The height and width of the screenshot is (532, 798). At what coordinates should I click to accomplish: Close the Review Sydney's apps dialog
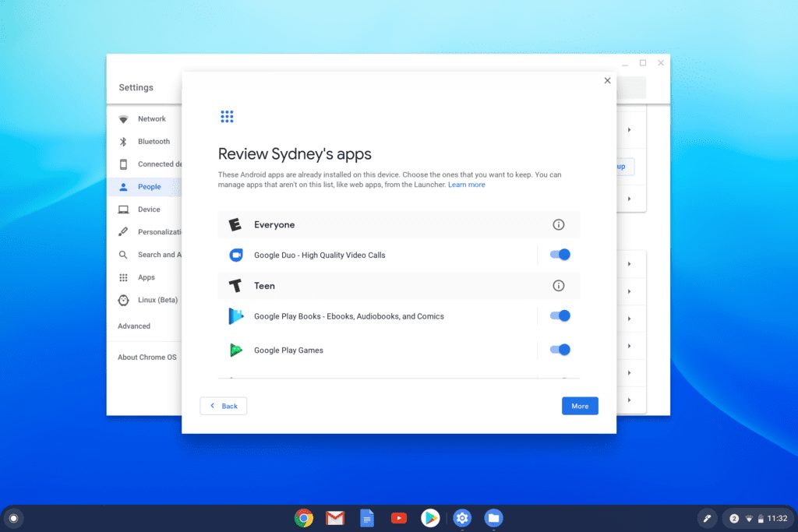607,80
